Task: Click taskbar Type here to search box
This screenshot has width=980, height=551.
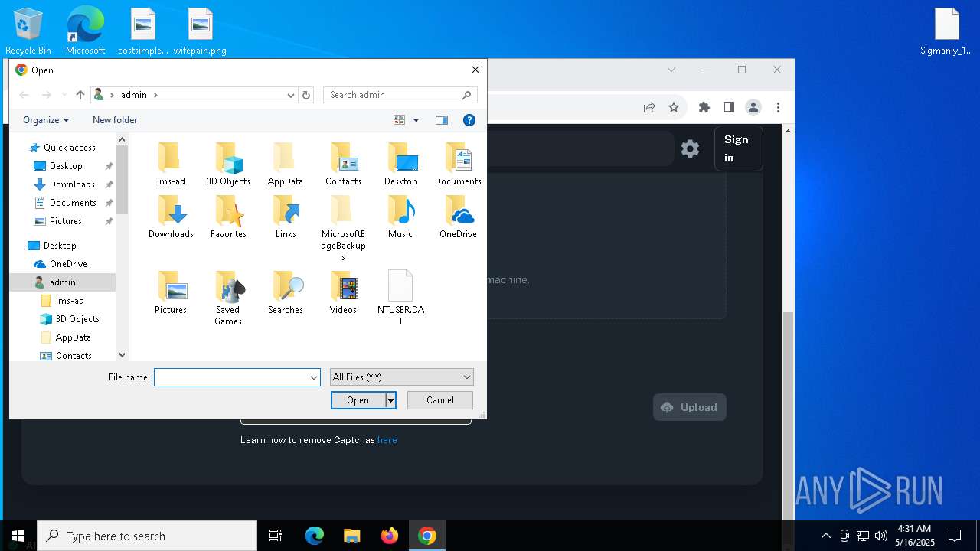Action: coord(147,536)
